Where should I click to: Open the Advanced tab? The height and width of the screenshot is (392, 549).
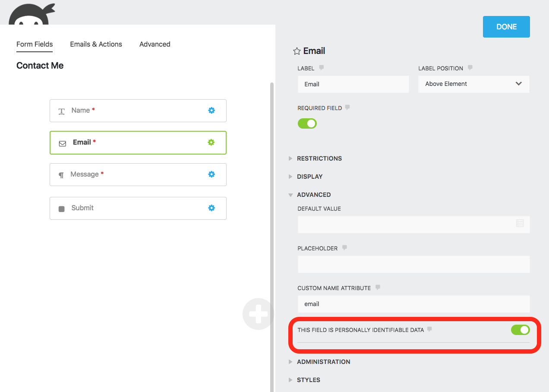155,44
